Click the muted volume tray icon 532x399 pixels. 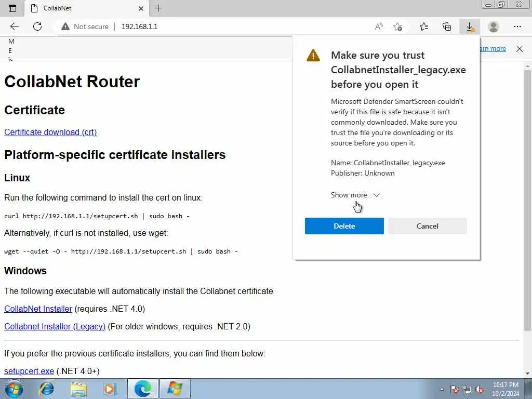pos(480,389)
